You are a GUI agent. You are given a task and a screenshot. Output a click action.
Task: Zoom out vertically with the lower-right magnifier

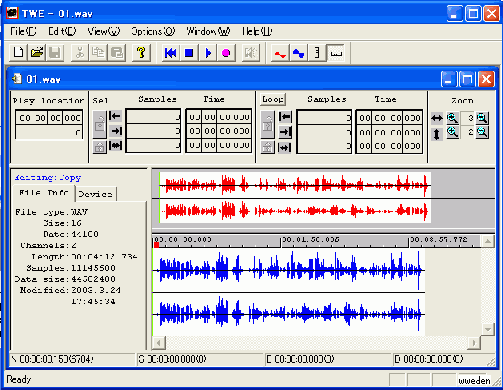point(482,132)
